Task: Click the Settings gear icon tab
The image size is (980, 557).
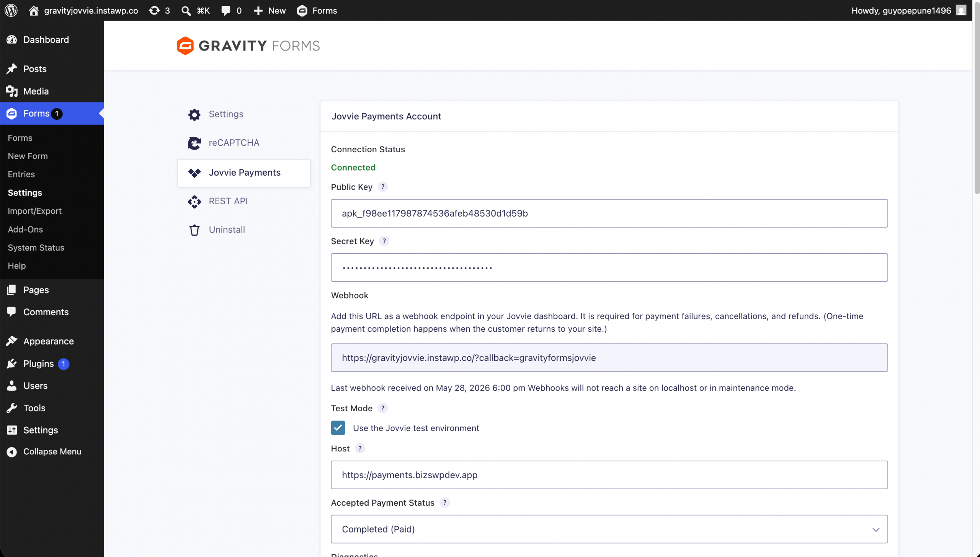Action: (194, 114)
